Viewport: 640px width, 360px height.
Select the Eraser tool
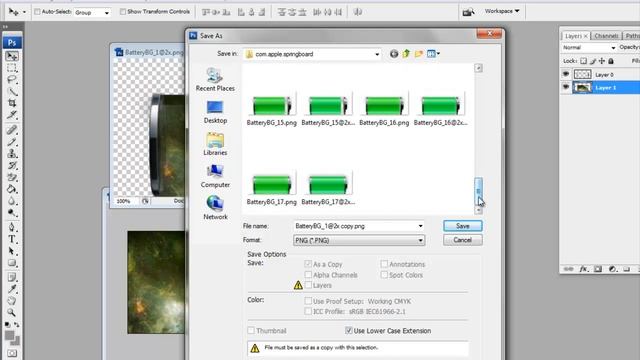pyautogui.click(x=12, y=177)
